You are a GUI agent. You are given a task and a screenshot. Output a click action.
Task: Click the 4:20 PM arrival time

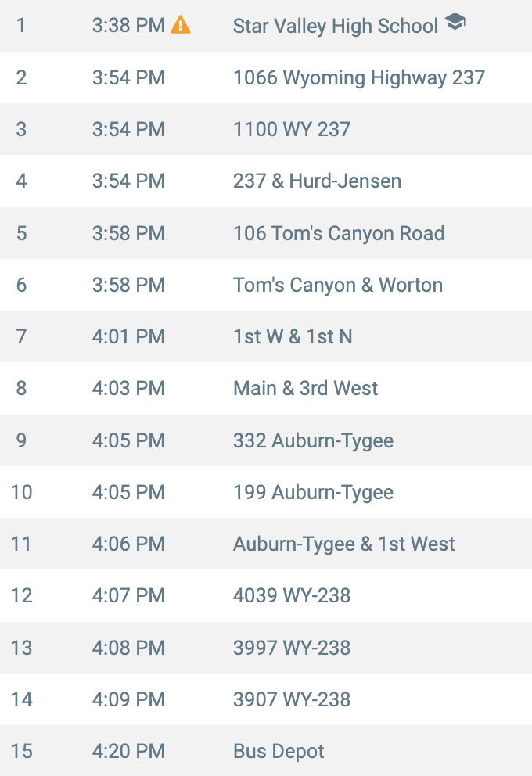tap(128, 751)
